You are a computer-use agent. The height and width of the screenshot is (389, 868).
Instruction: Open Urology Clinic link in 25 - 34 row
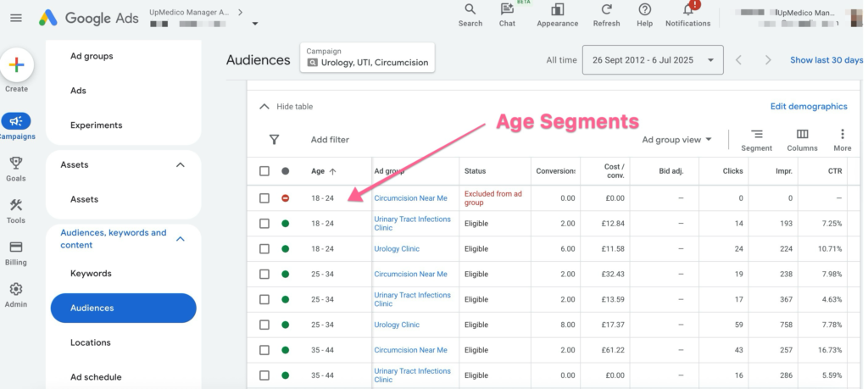397,325
